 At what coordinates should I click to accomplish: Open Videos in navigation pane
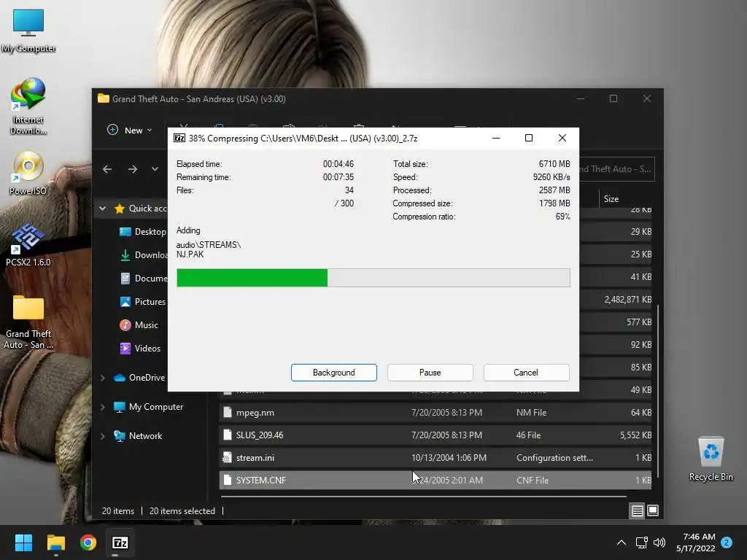pyautogui.click(x=141, y=348)
